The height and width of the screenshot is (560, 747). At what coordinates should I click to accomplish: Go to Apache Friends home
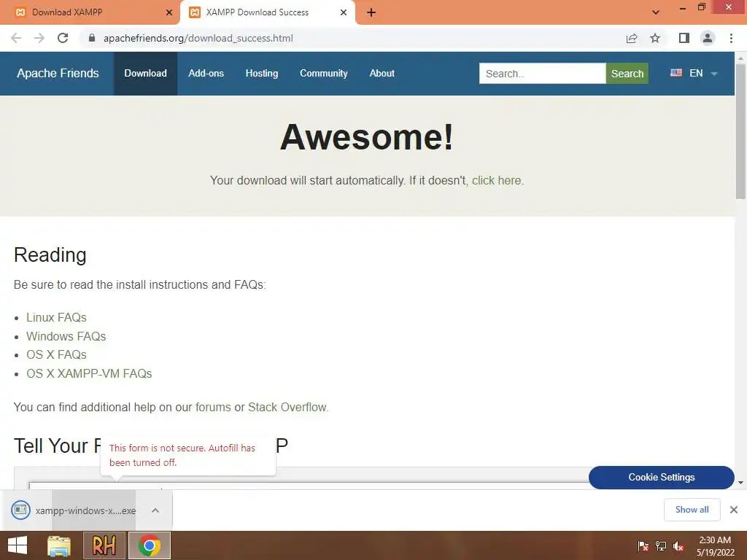pyautogui.click(x=58, y=74)
